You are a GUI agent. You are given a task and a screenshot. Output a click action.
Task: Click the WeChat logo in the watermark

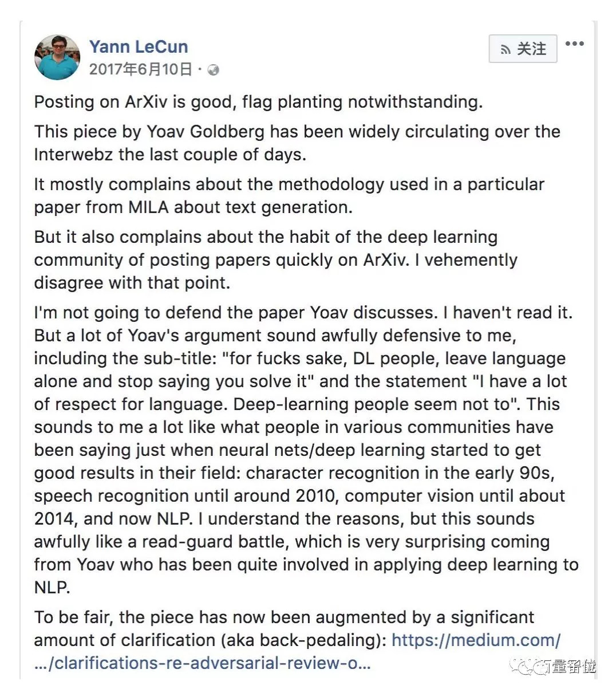click(525, 666)
